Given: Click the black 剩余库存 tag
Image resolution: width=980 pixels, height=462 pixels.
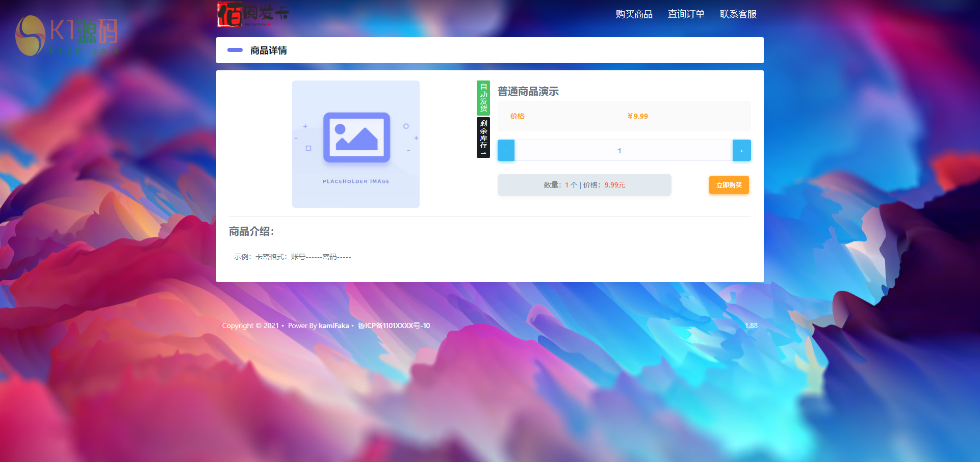Looking at the screenshot, I should 483,138.
